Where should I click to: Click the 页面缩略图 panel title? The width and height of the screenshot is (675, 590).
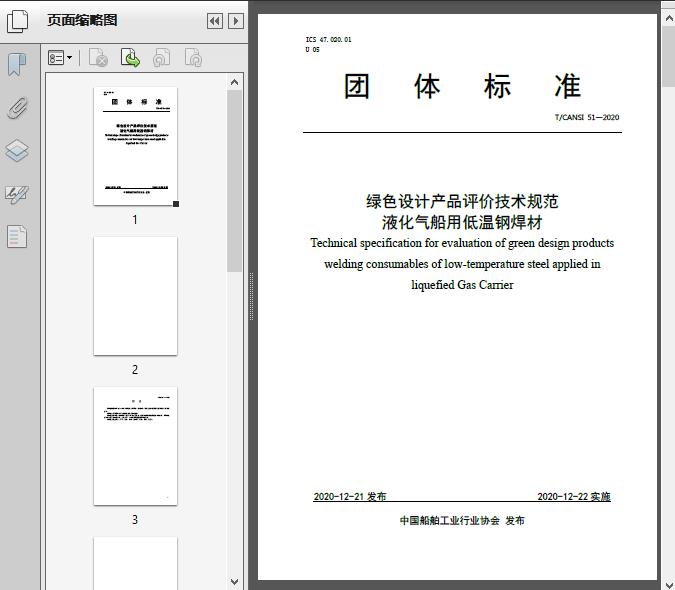(x=82, y=20)
